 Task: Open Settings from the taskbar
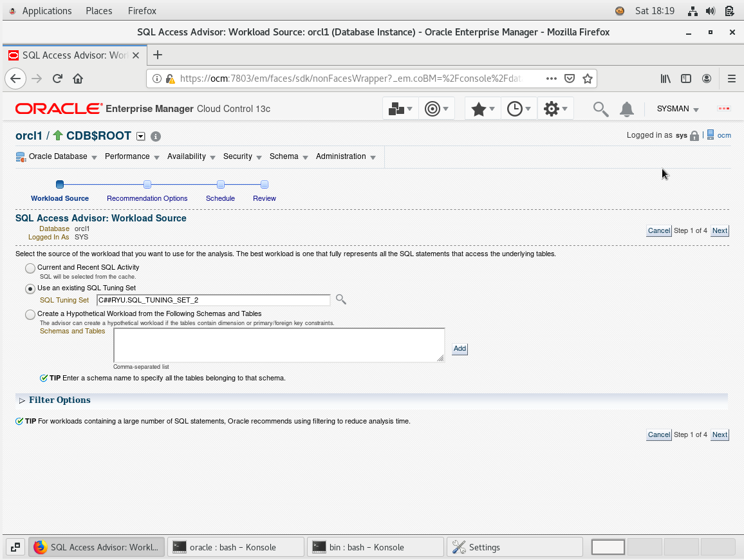[515, 547]
